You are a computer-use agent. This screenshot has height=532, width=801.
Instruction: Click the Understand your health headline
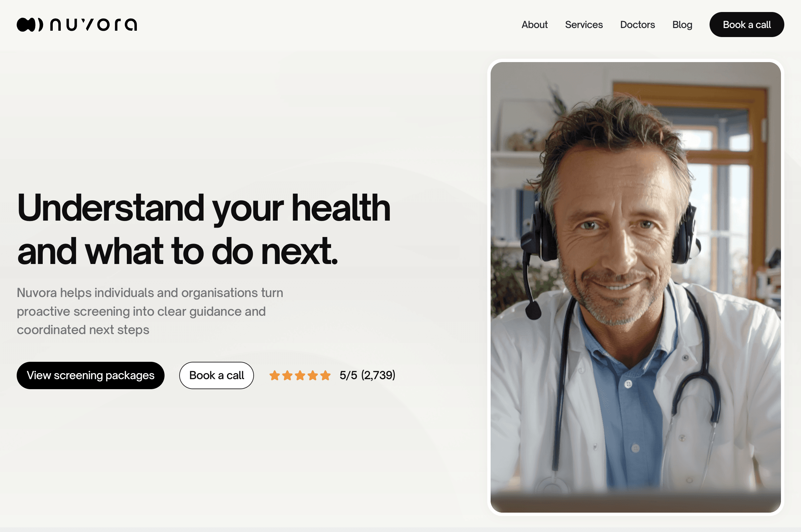pyautogui.click(x=204, y=229)
